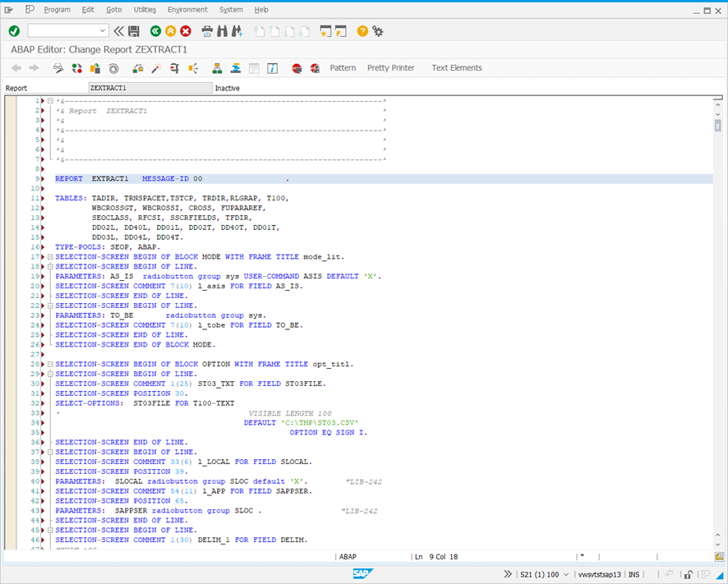
Task: Open Help via the question mark icon
Action: click(362, 30)
